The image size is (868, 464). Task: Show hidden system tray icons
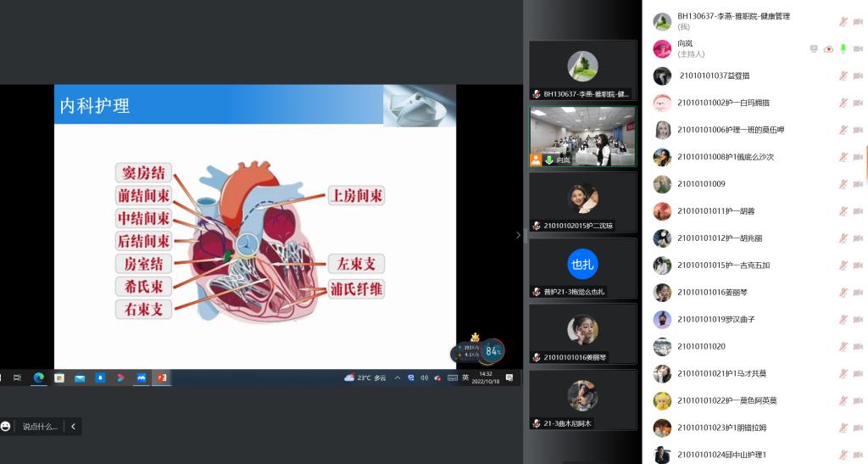[397, 377]
